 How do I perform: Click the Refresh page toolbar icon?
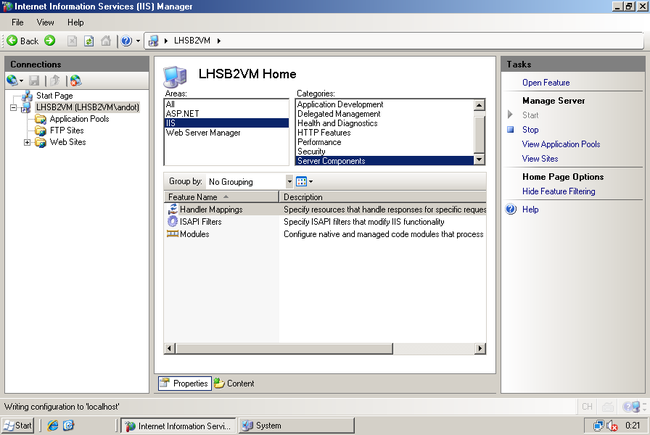tap(89, 41)
